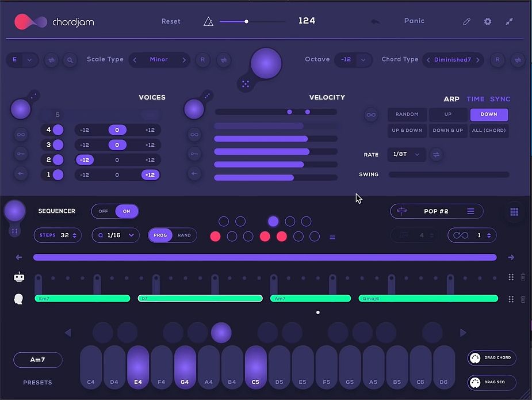Toggle voice 3 on/off
Image resolution: width=532 pixels, height=400 pixels.
click(58, 144)
